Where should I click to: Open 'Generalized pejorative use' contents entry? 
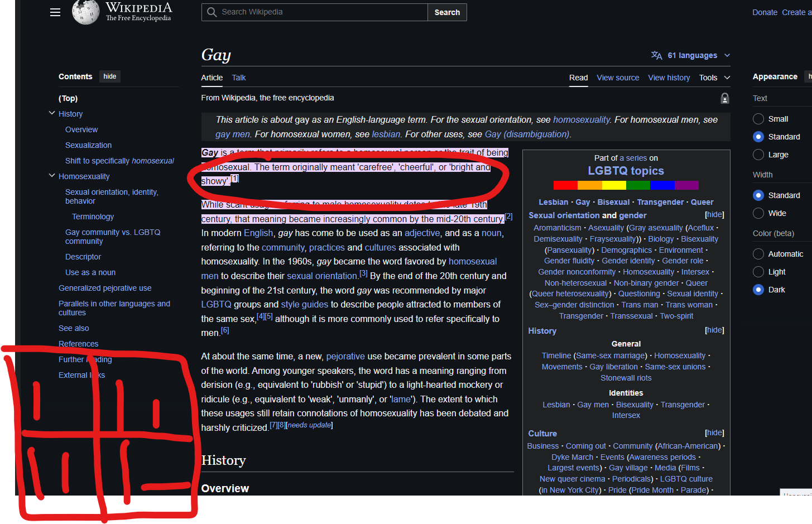click(105, 288)
